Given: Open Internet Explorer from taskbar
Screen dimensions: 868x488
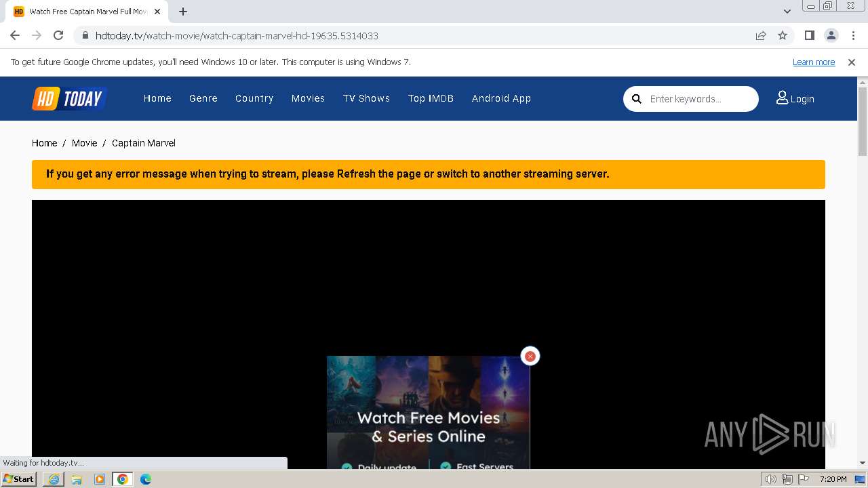Looking at the screenshot, I should click(54, 479).
